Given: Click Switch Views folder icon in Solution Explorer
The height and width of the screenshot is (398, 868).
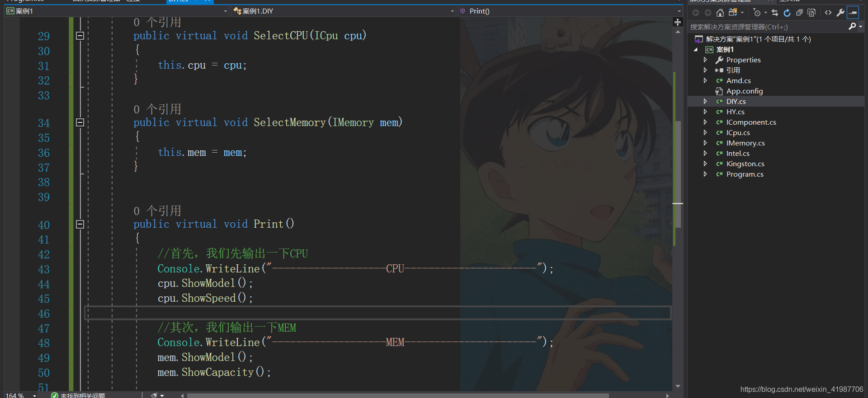Looking at the screenshot, I should 733,13.
